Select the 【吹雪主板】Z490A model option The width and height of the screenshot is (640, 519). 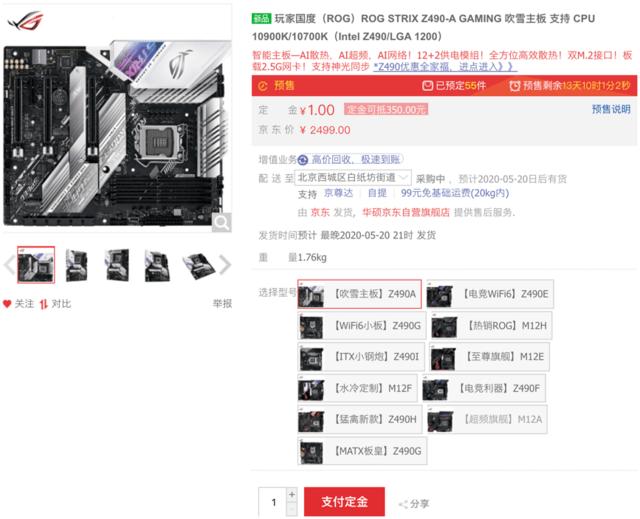click(x=359, y=294)
